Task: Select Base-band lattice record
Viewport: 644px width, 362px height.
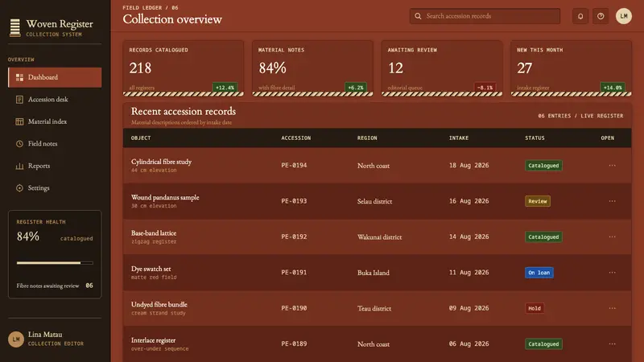Action: 377,237
